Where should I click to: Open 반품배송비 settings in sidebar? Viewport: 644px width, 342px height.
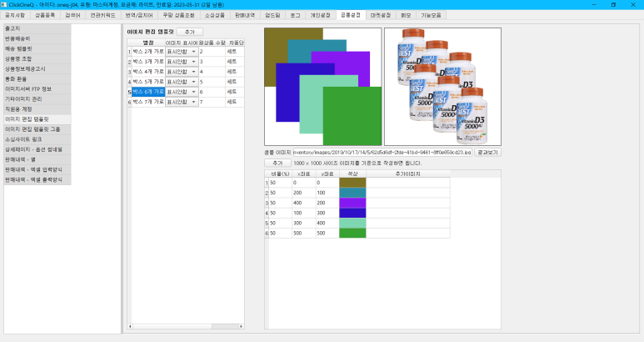37,38
